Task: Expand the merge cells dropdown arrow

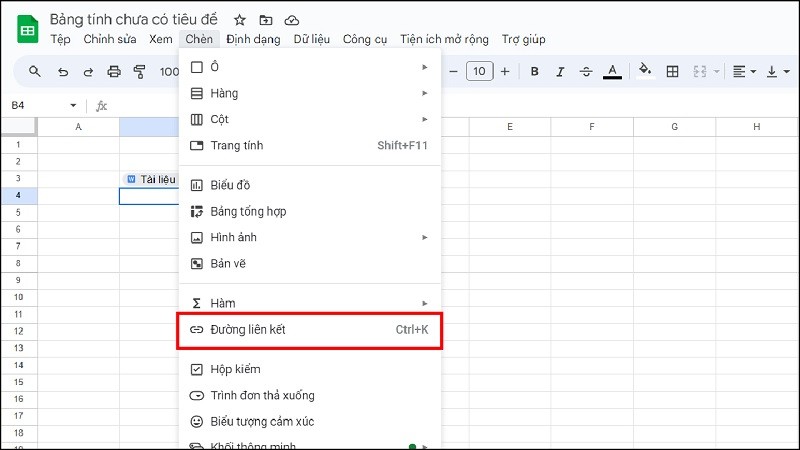Action: (x=716, y=72)
